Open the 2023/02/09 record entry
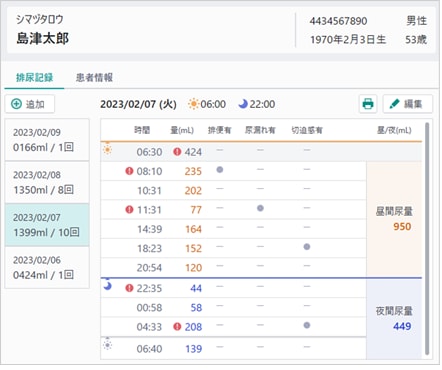Viewport: 442px width, 370px height. tap(47, 140)
